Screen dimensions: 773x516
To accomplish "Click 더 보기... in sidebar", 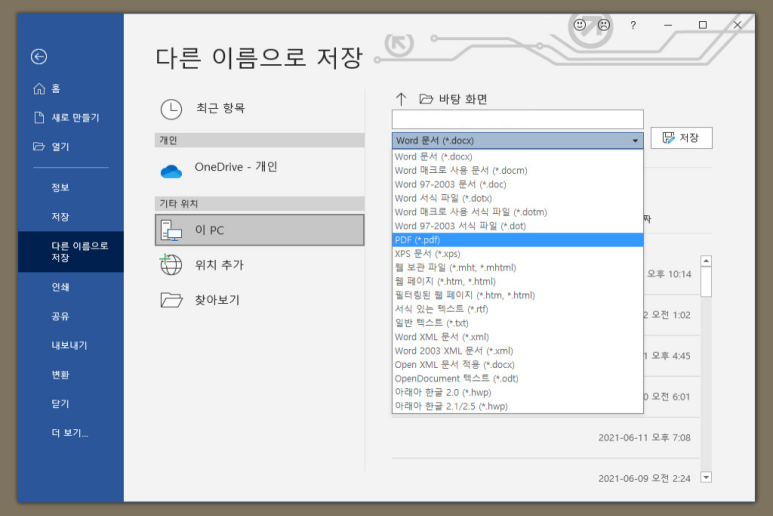I will [70, 433].
